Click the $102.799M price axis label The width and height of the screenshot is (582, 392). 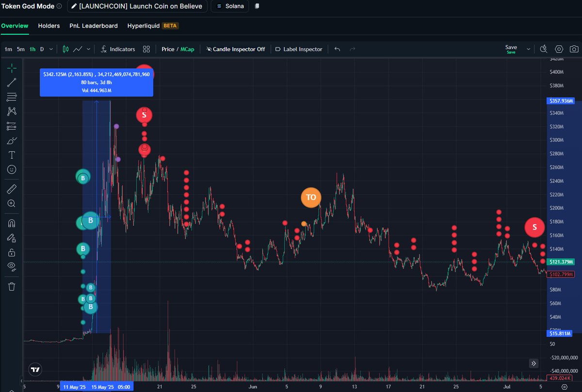562,275
